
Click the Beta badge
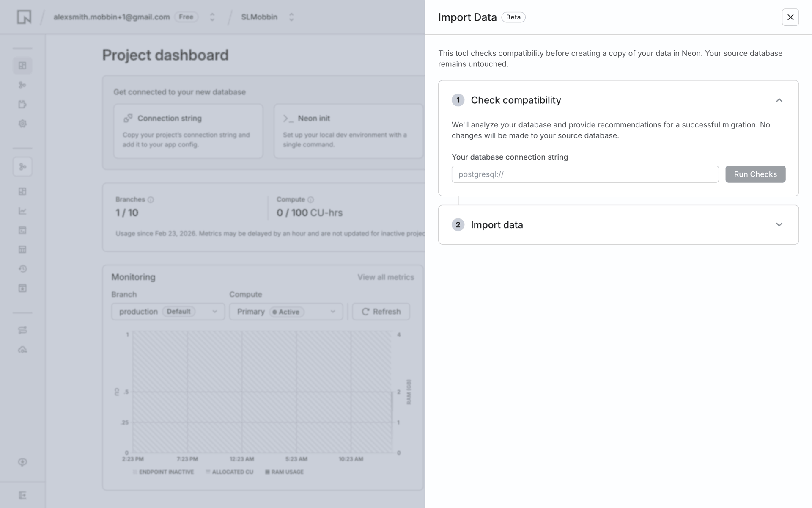(513, 17)
